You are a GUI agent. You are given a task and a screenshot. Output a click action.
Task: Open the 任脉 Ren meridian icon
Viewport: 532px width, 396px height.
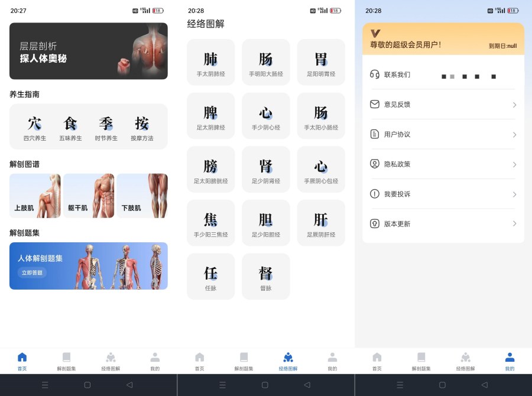click(210, 276)
